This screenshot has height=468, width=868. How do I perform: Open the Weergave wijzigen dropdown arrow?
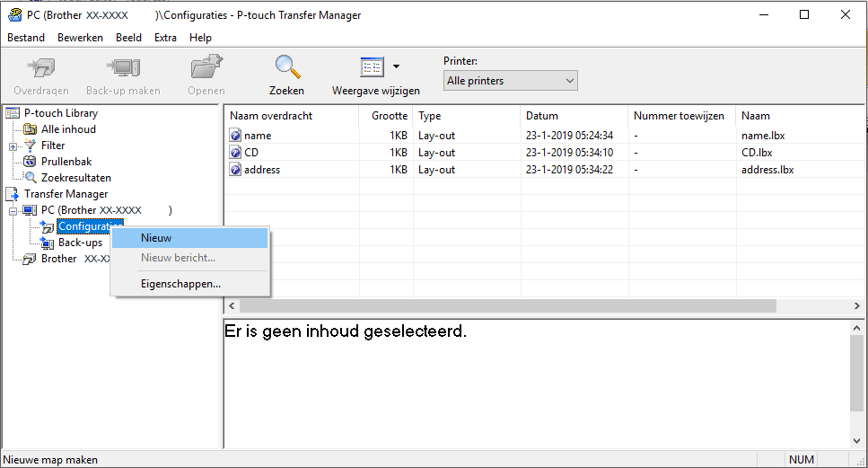click(x=397, y=66)
